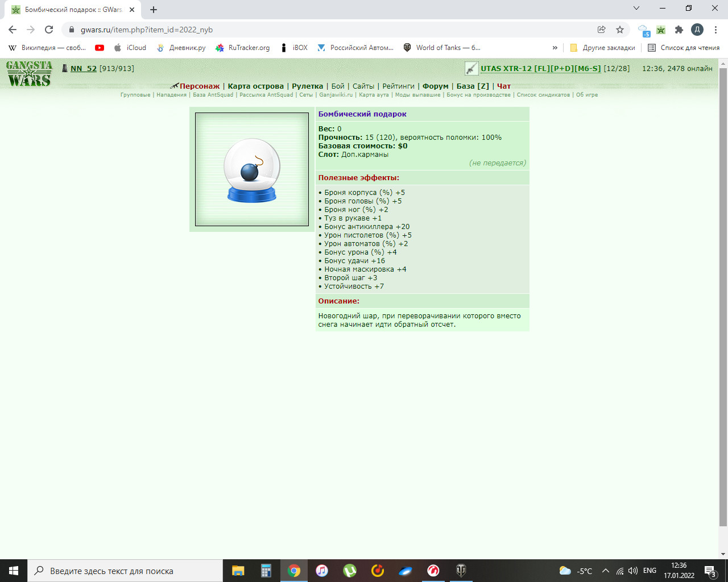Open the Нападения submenu link

pos(172,95)
